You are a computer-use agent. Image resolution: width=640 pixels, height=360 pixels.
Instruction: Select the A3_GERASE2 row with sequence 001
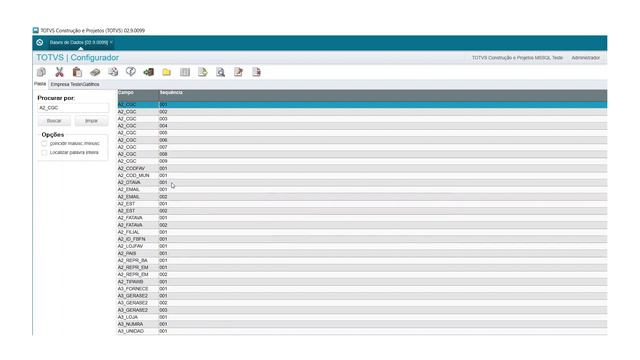point(362,296)
